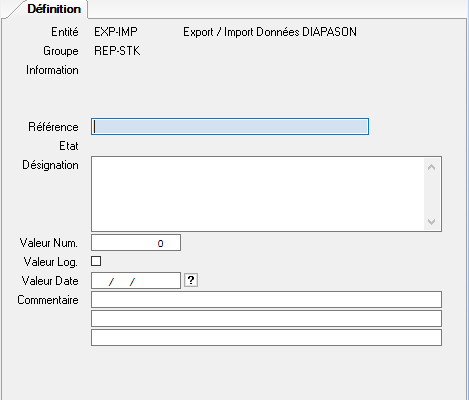Image resolution: width=469 pixels, height=400 pixels.
Task: Click the Valeur Date input field
Action: tap(136, 281)
